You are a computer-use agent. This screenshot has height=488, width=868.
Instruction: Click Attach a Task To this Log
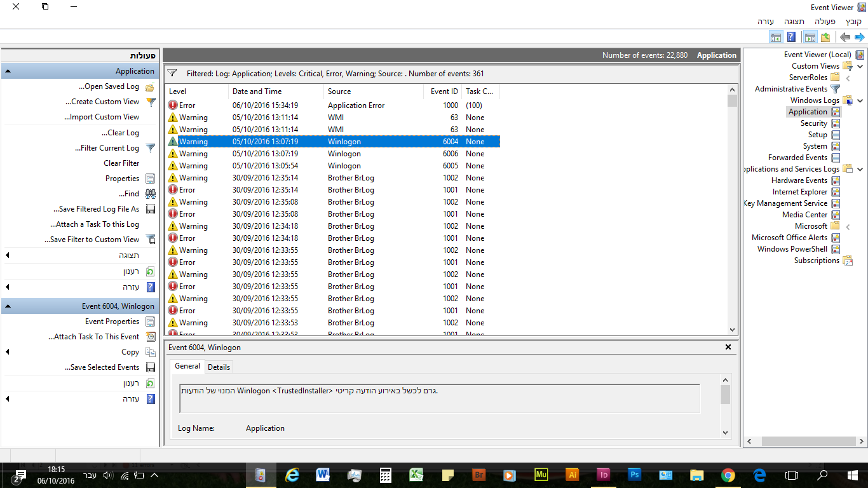click(95, 224)
